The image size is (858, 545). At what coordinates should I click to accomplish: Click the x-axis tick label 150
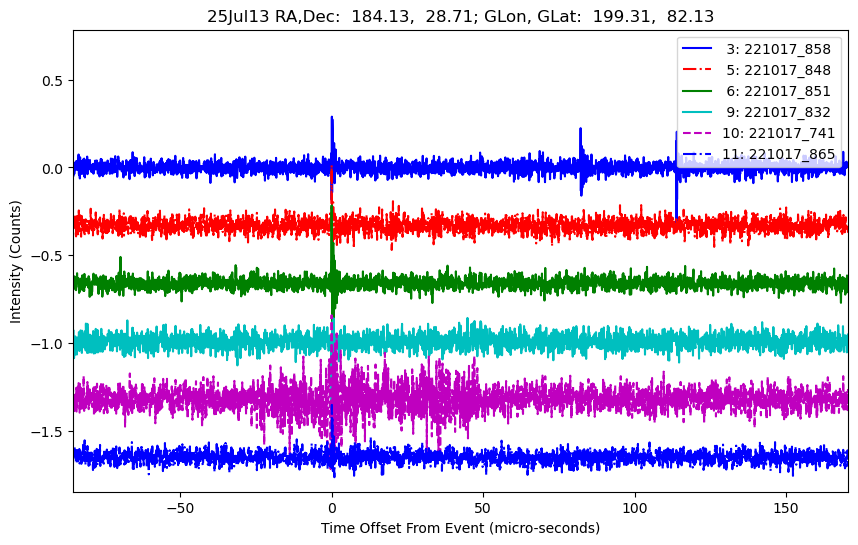786,507
